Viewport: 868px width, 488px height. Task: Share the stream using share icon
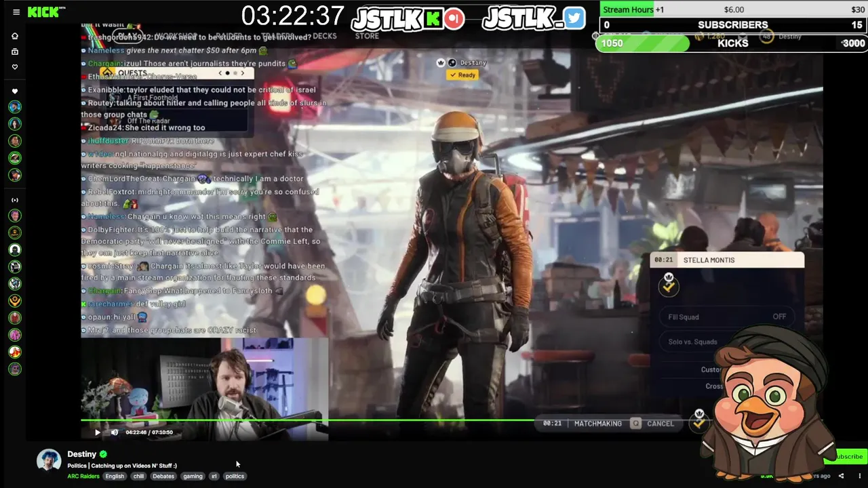(x=841, y=476)
